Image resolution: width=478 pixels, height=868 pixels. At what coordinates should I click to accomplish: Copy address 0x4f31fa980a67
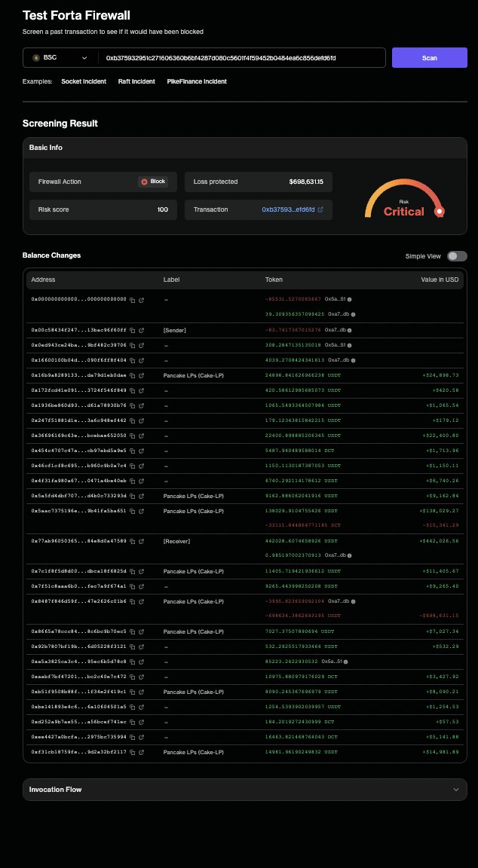coord(133,481)
